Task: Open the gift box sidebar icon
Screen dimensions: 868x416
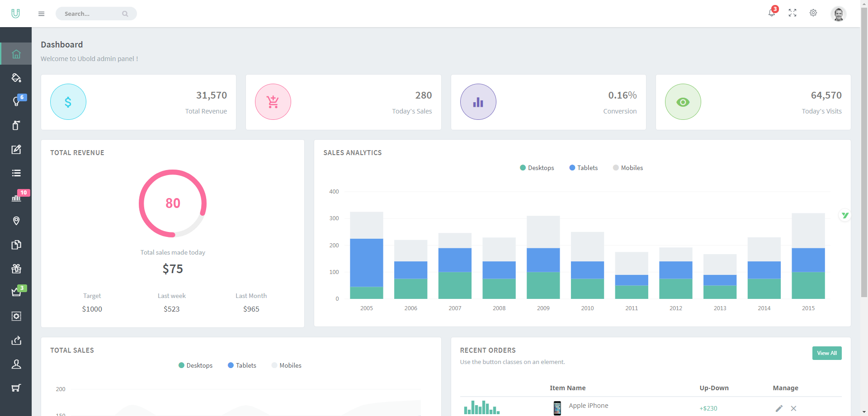Action: [16, 269]
